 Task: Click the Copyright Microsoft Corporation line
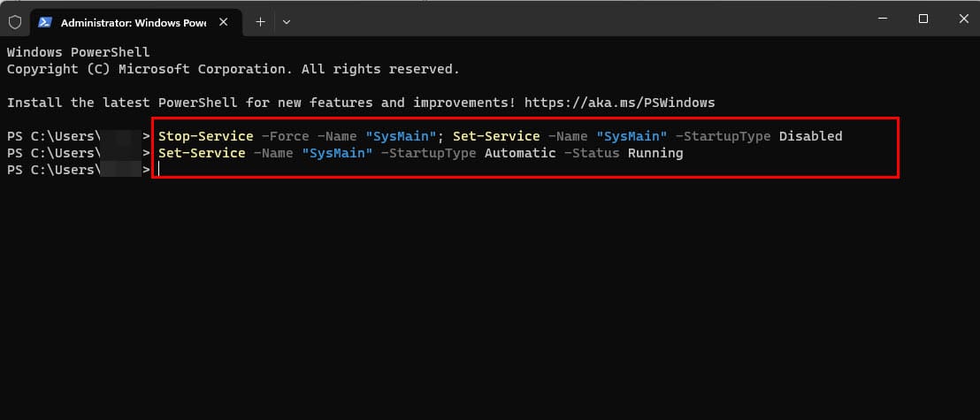point(233,69)
